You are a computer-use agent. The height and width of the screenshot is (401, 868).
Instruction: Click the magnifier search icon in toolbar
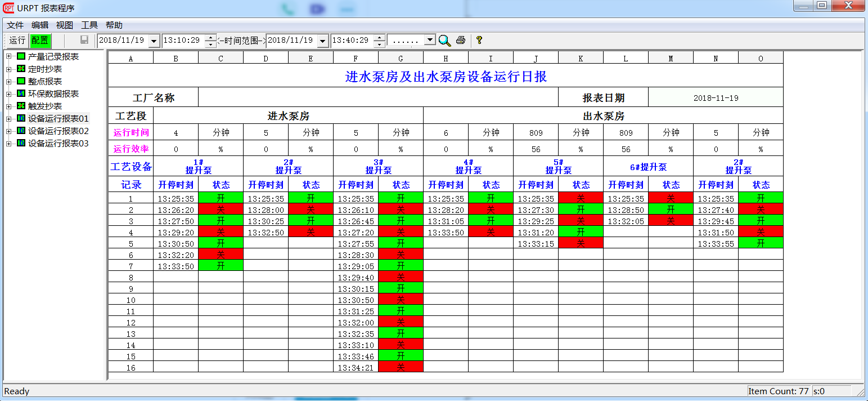[x=444, y=40]
